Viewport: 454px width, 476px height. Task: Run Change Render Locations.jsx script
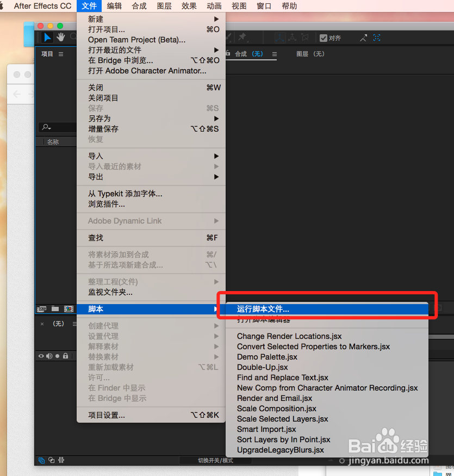tap(327, 336)
